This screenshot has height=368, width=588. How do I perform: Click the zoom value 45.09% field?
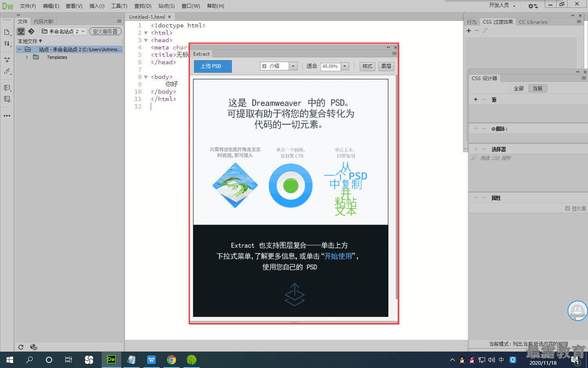tap(330, 66)
